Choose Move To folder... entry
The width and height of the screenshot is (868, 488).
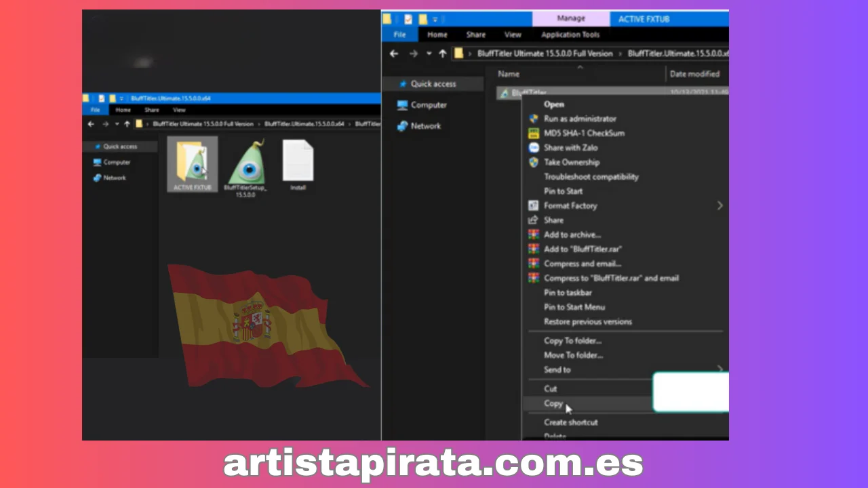[574, 355]
